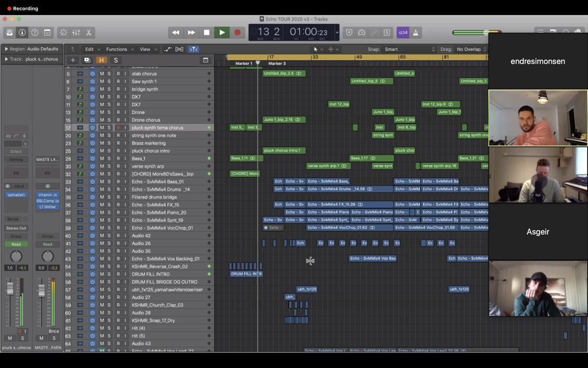Click the Setting button on the channel strip
The width and height of the screenshot is (588, 368).
click(16, 160)
